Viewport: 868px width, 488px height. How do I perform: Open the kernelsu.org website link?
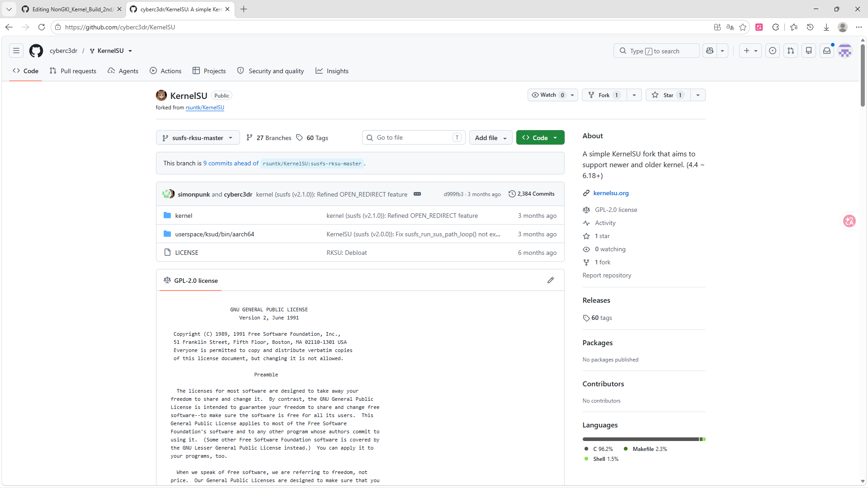click(611, 193)
